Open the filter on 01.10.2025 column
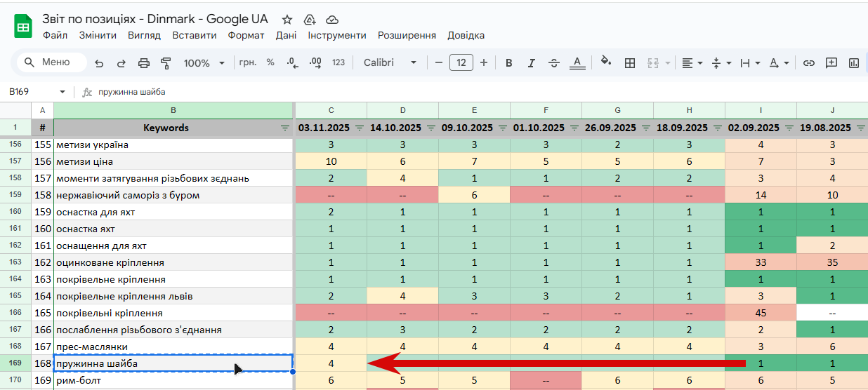Screen dimensions: 868x390 pyautogui.click(x=574, y=128)
